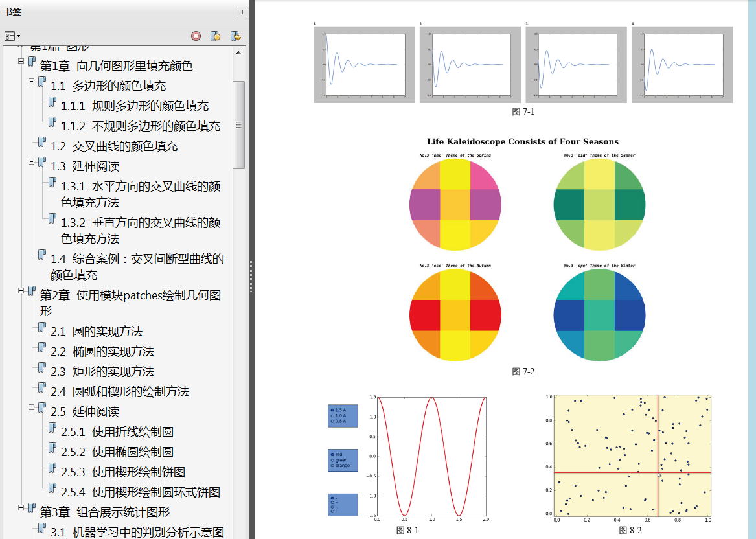Open bookmark 第1章 向几何图形里填充颜色
This screenshot has height=539, width=756.
click(116, 65)
